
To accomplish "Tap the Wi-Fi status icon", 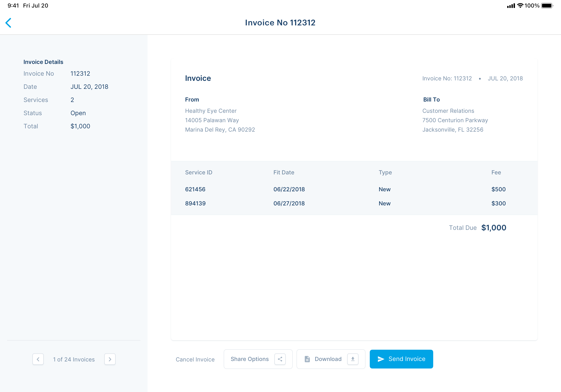I will 520,5.
